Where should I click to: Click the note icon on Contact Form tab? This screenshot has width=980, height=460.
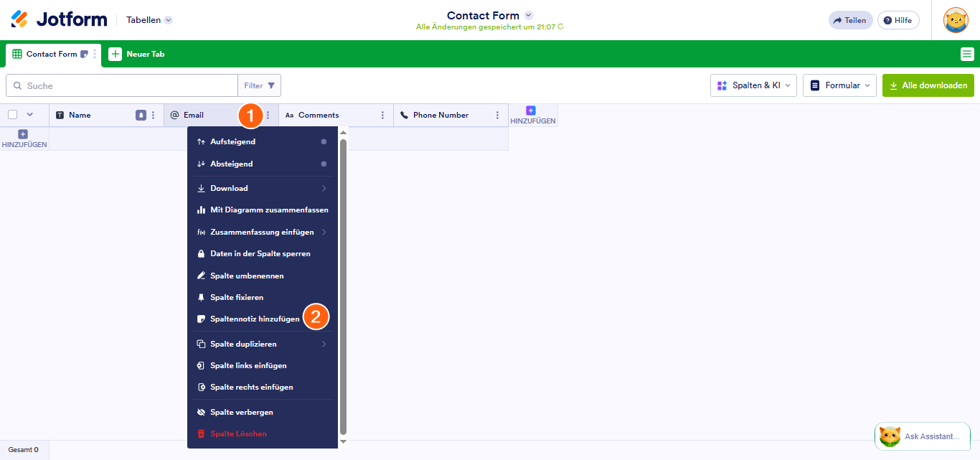pyautogui.click(x=84, y=54)
